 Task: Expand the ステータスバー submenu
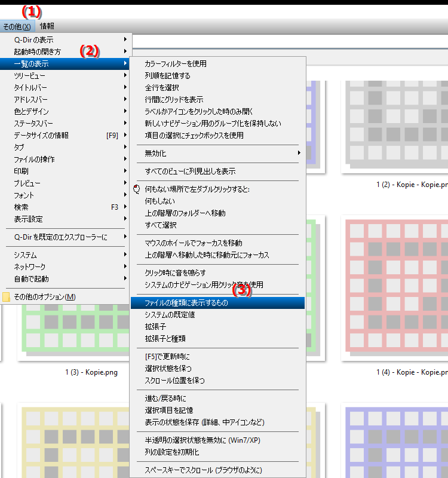(65, 124)
